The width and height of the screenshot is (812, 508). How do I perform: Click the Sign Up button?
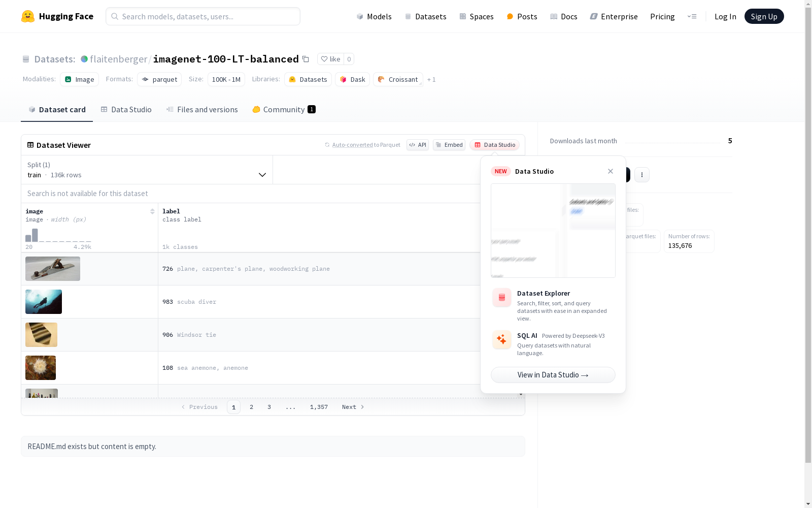[x=764, y=16]
